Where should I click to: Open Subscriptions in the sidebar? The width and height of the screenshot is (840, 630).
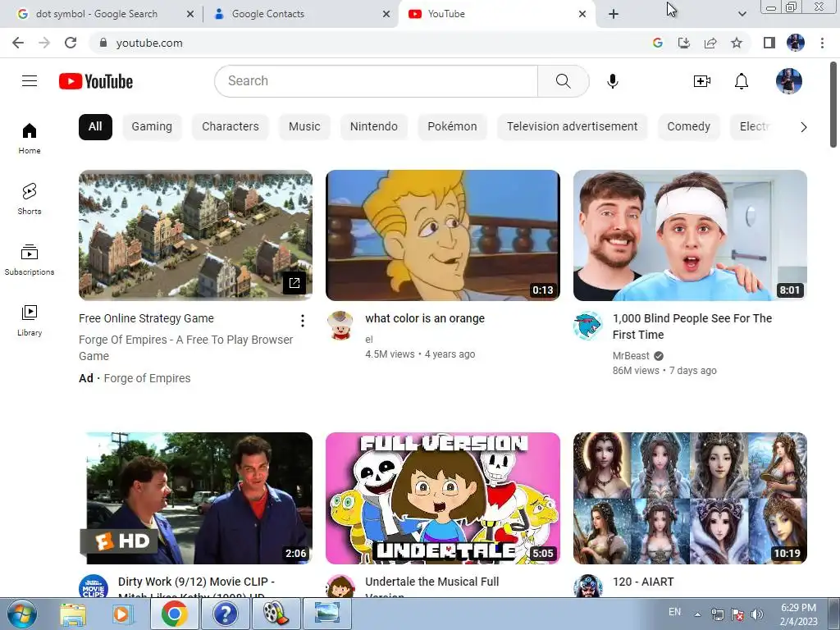30,260
